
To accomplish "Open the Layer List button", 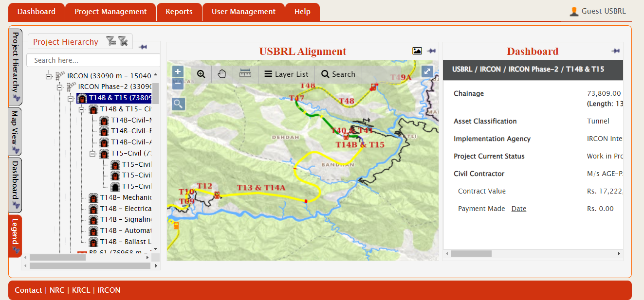I will tap(286, 74).
